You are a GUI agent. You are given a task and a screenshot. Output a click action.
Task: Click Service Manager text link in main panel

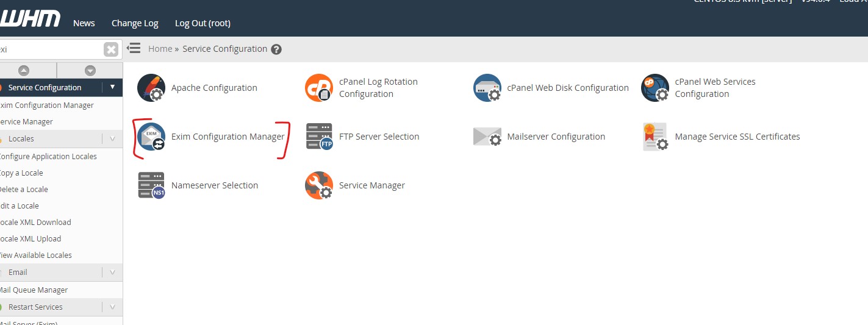pos(372,185)
